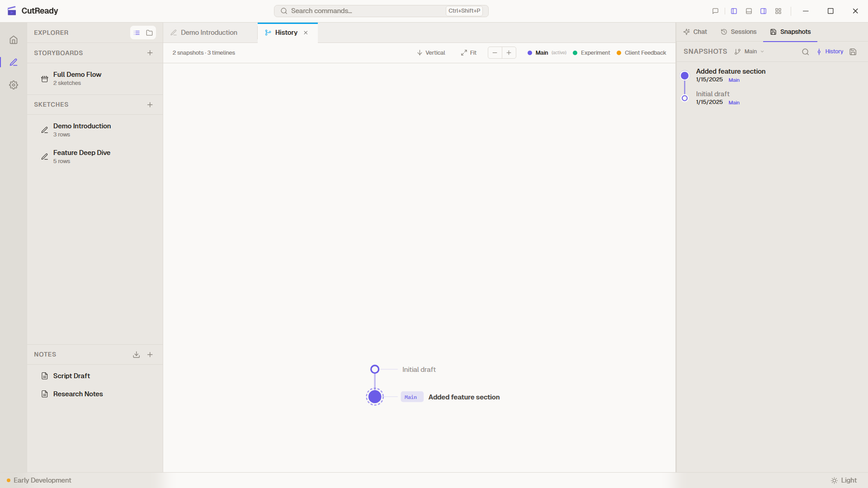Add a new sketch

[x=150, y=104]
